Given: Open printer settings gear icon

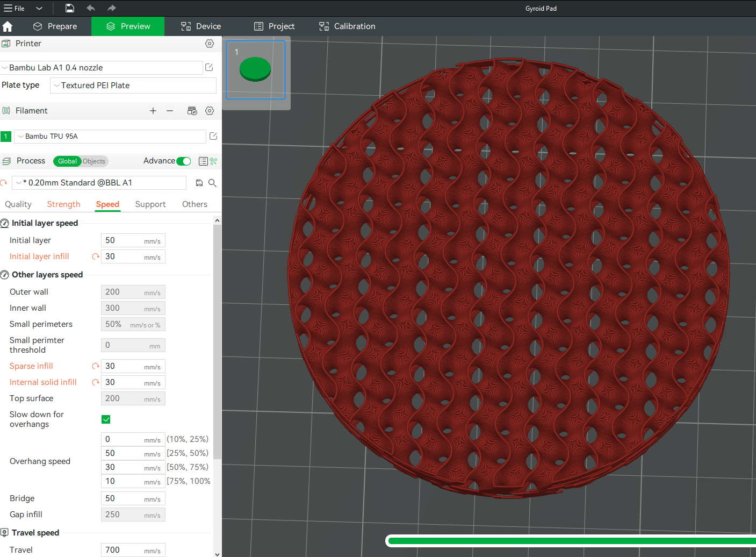Looking at the screenshot, I should tap(210, 44).
